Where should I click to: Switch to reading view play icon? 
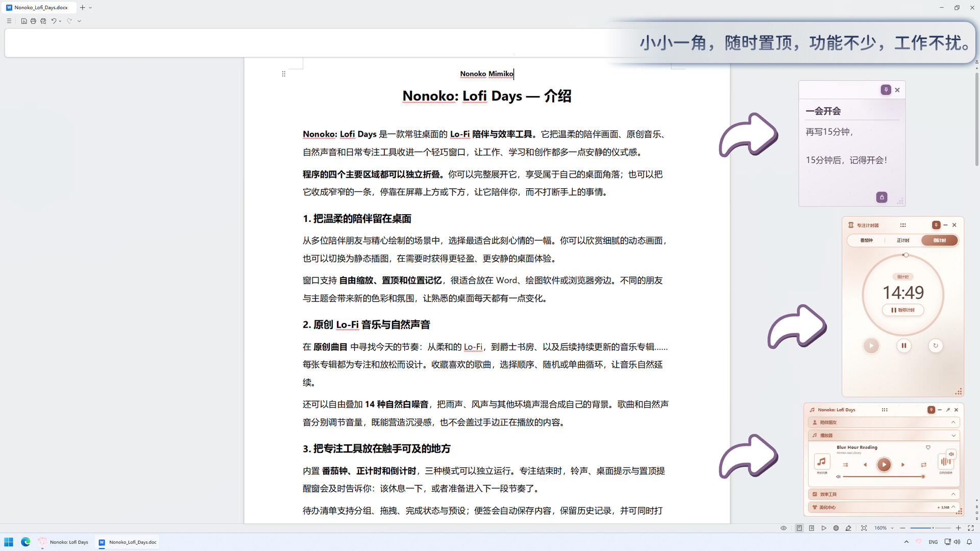pos(824,528)
